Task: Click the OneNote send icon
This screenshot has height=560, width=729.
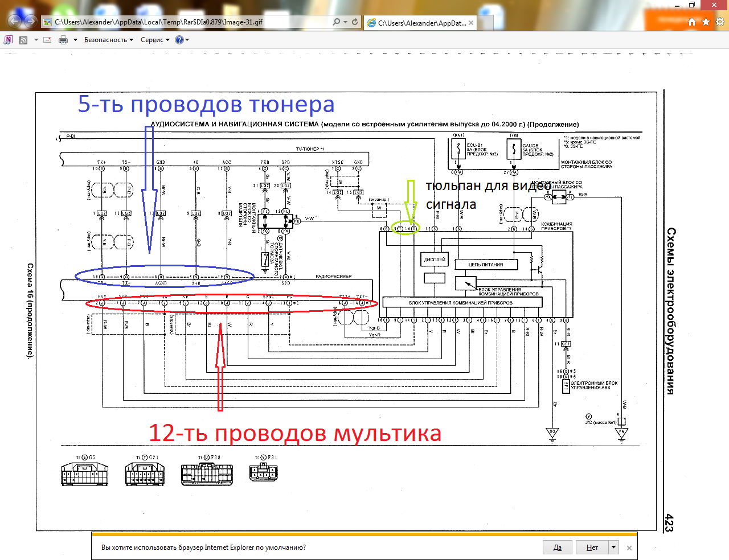Action: pos(8,40)
